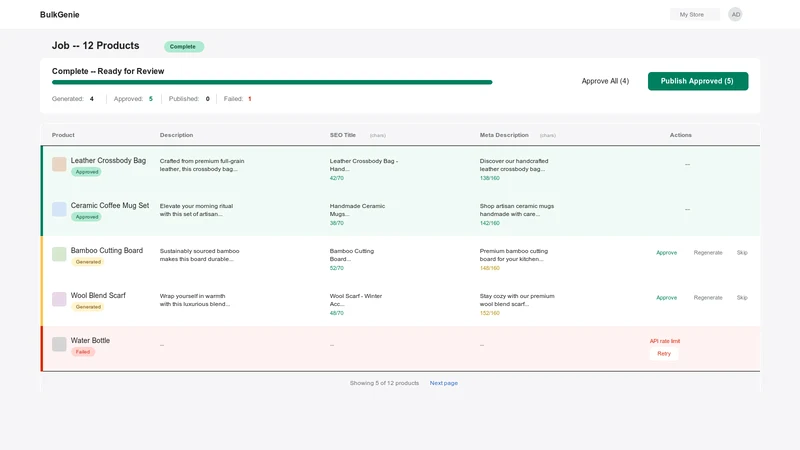Click the 'Handmade Ceramic Mugs...' SEO title

click(357, 210)
